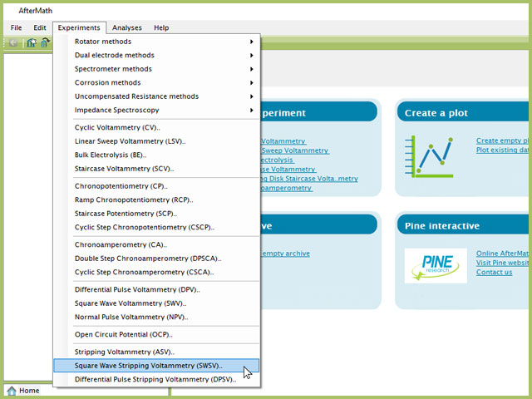Click the Pine Research logo
This screenshot has width=532, height=399.
[x=436, y=266]
